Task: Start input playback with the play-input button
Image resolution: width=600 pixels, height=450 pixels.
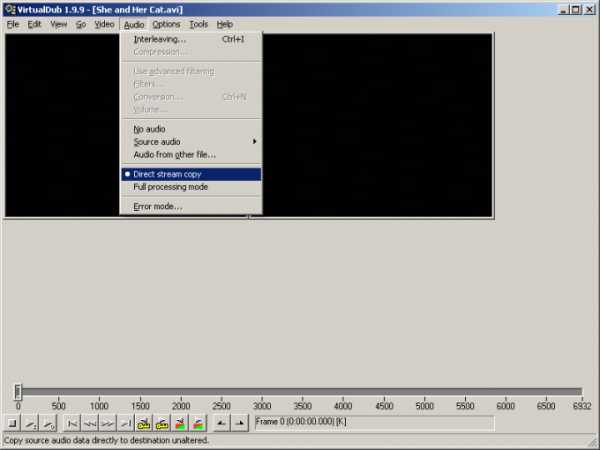Action: pos(31,424)
